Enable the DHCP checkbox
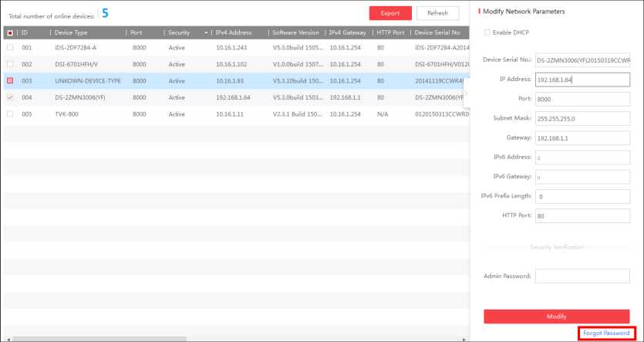This screenshot has height=342, width=644. [x=486, y=32]
